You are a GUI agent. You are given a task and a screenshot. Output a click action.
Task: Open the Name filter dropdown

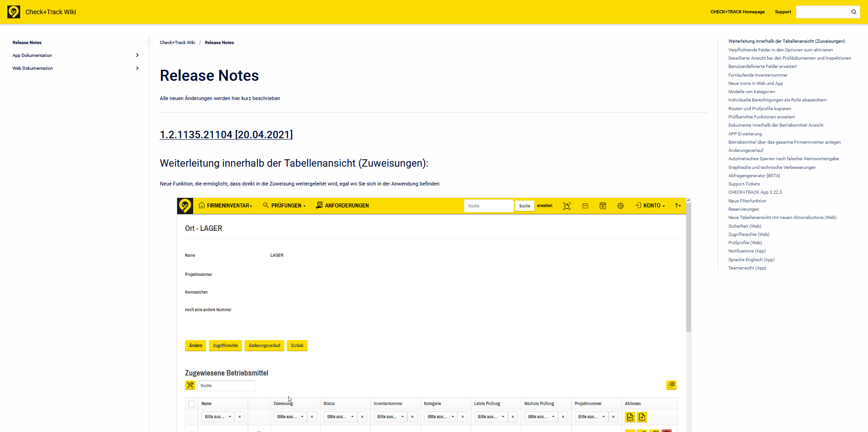tap(218, 417)
